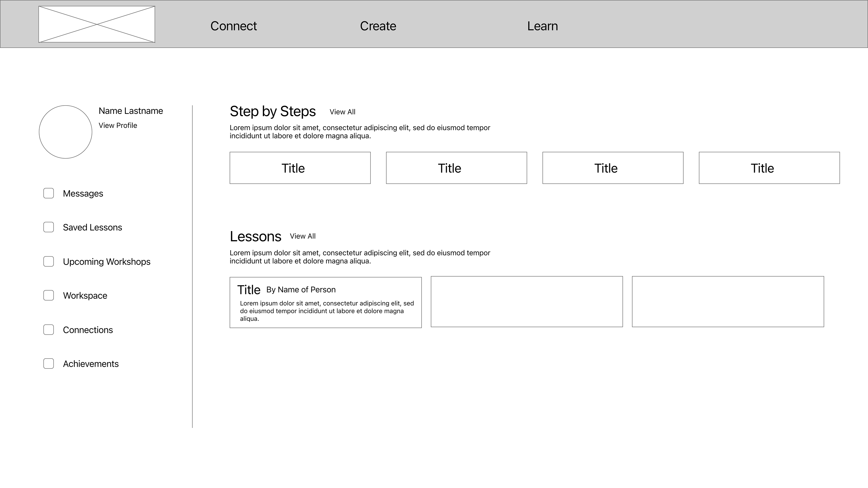Select the Lessons heading

click(255, 236)
